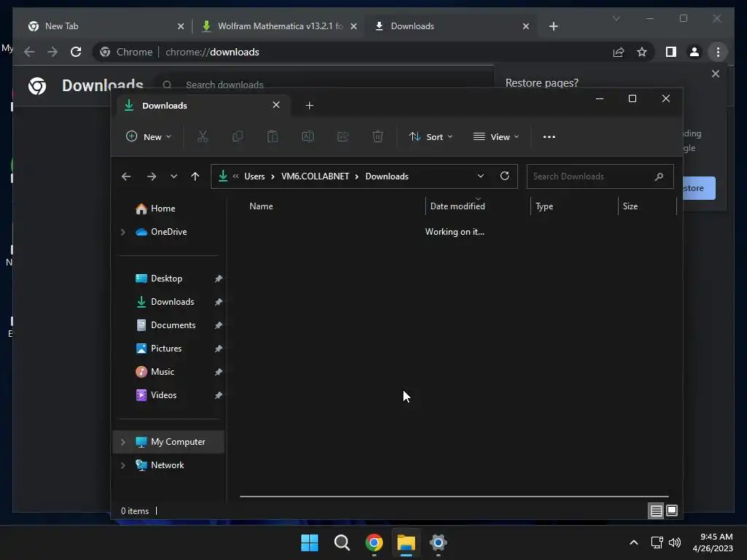Click the Search Downloads field in Explorer
The width and height of the screenshot is (747, 560).
[600, 176]
